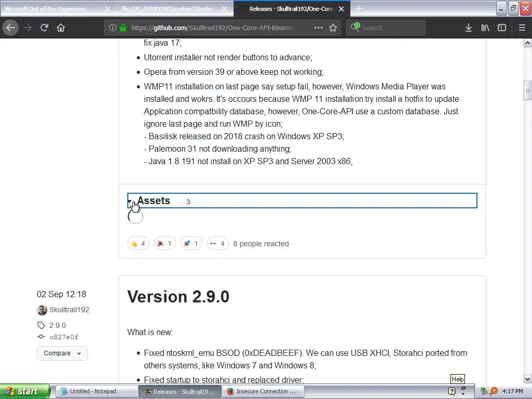Click the forward navigation arrow
This screenshot has height=399, width=532.
tap(28, 28)
